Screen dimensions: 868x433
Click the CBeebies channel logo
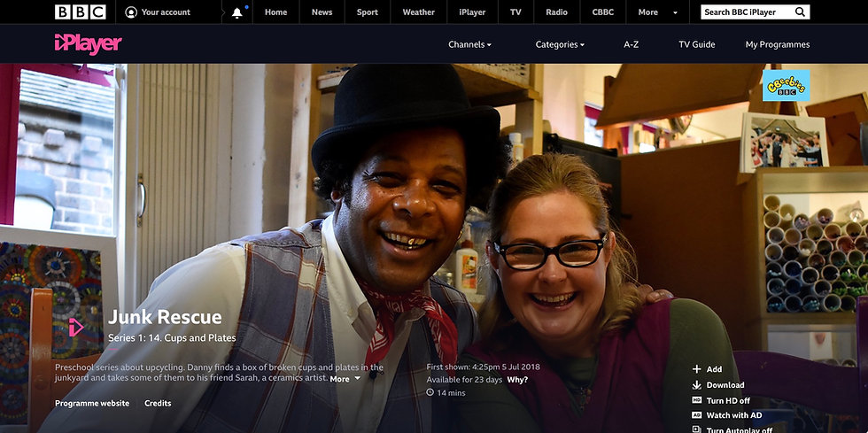[787, 85]
